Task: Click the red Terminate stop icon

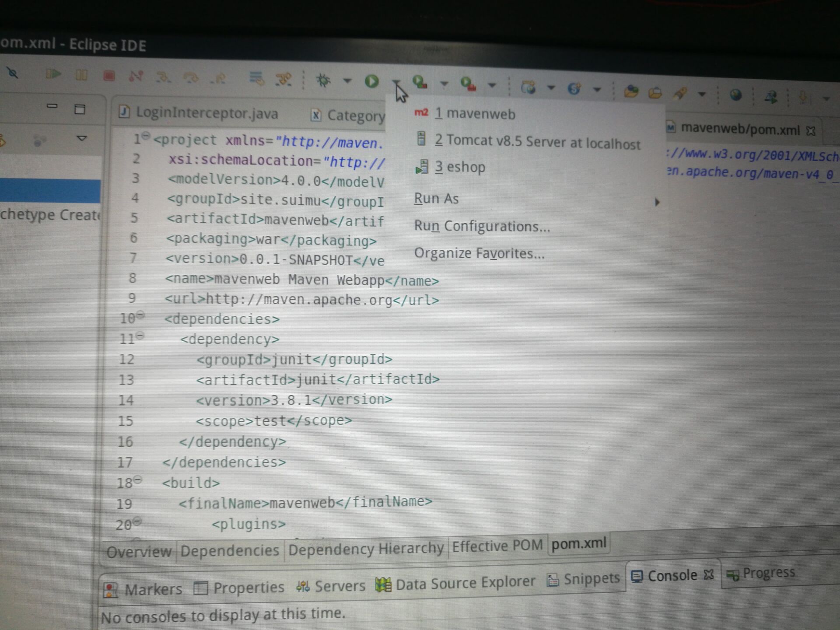Action: click(109, 76)
